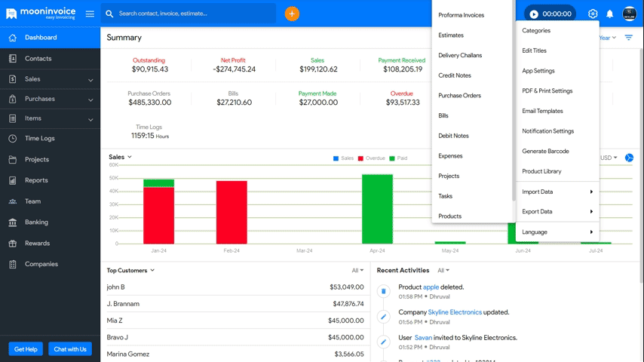Open the Skyline Electronics link
The width and height of the screenshot is (644, 362).
coord(455,312)
